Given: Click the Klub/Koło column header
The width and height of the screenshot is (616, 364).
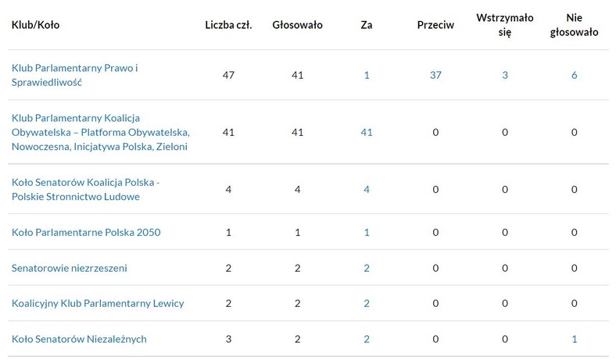Looking at the screenshot, I should tap(35, 25).
